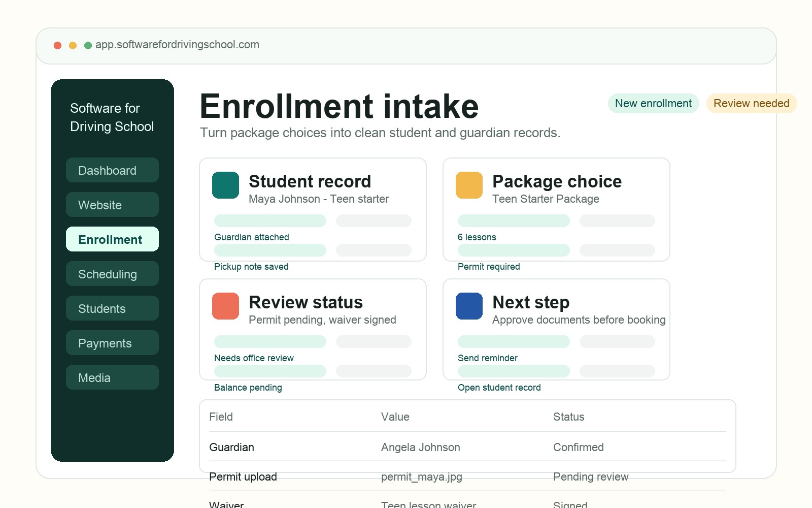Viewport: 812px width, 508px height.
Task: Click the New enrollment badge
Action: [653, 104]
